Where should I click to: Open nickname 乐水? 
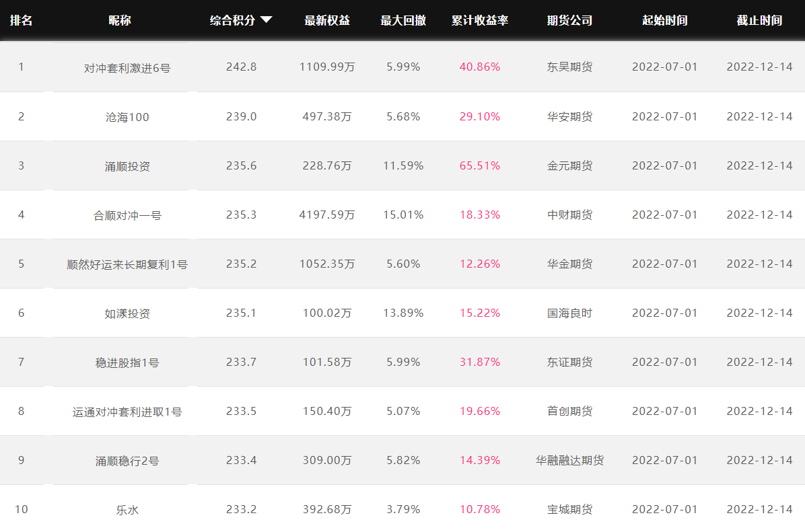point(127,510)
